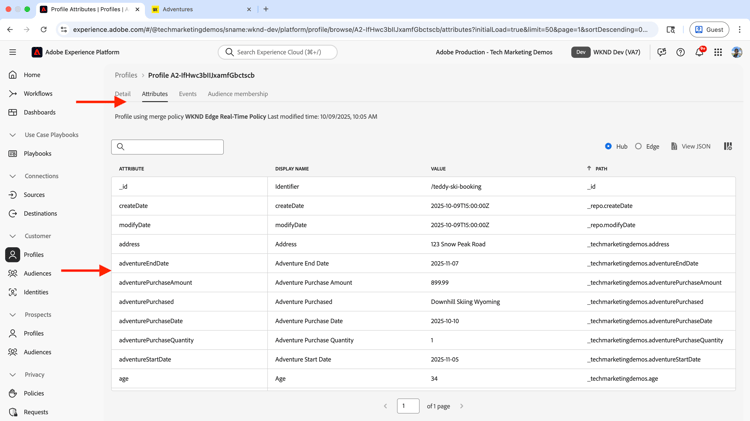The width and height of the screenshot is (750, 421).
Task: Click the 'Adventure Purchase Quantity' display name
Action: tap(314, 340)
